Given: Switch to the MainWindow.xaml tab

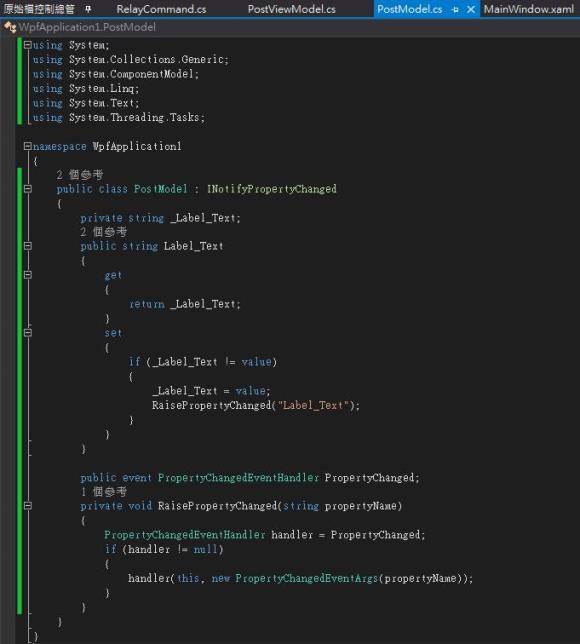Looking at the screenshot, I should tap(529, 9).
